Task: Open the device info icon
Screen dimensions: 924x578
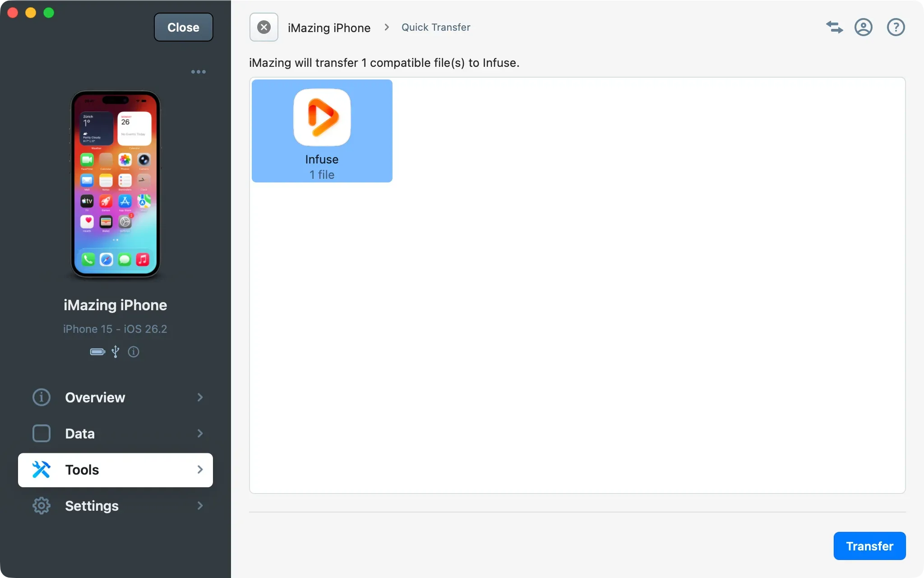Action: tap(134, 352)
